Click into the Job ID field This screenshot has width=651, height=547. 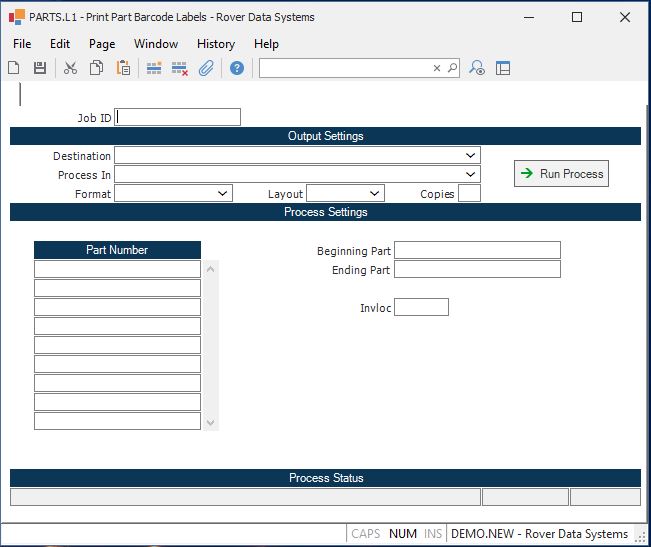(x=178, y=117)
